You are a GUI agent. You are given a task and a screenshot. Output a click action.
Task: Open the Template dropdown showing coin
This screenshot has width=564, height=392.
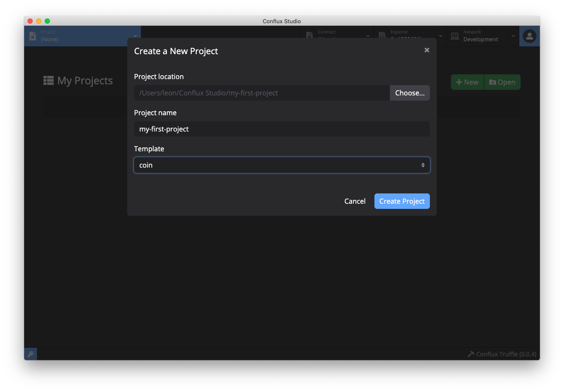(282, 165)
